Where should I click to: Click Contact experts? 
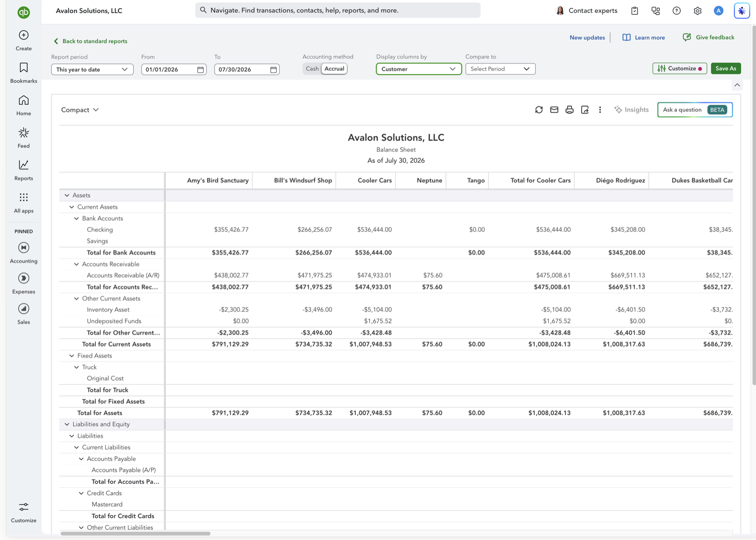[587, 11]
